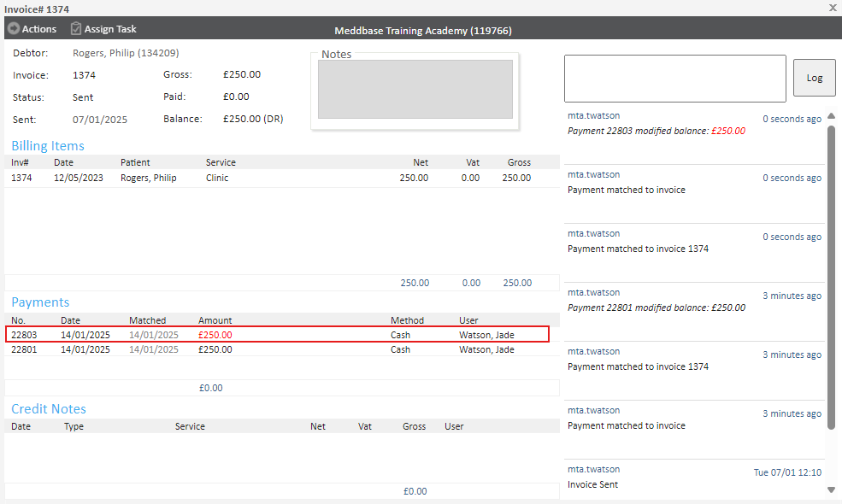Select billing item row for invoice 1374
This screenshot has height=504, width=842.
pyautogui.click(x=276, y=178)
